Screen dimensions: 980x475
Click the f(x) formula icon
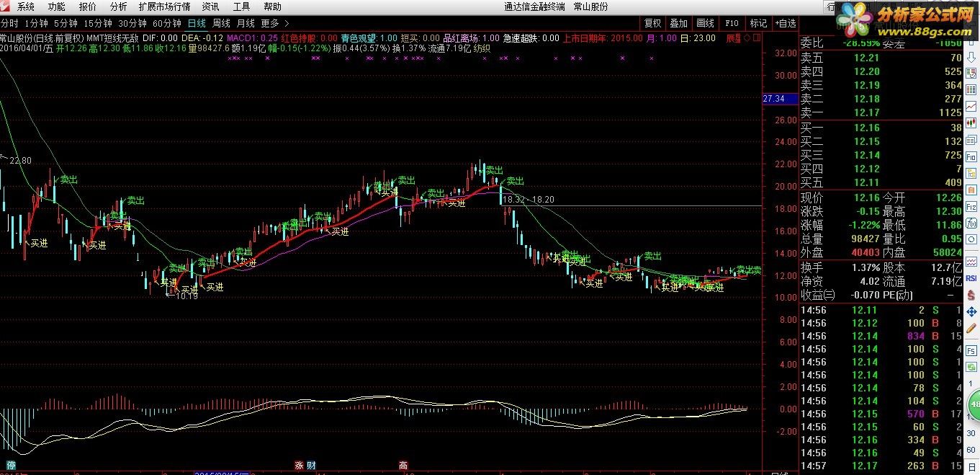[971, 223]
